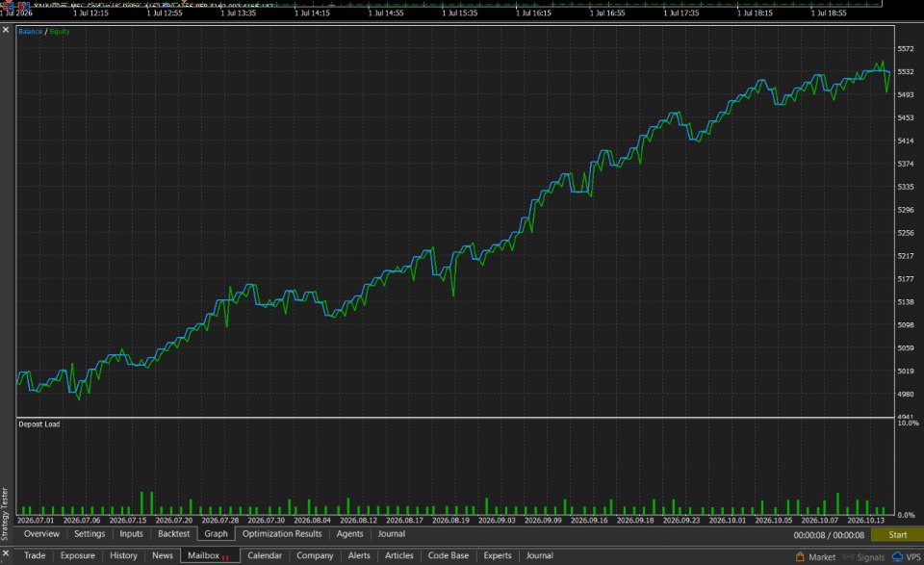Open the Optimization Results tab

pos(282,534)
